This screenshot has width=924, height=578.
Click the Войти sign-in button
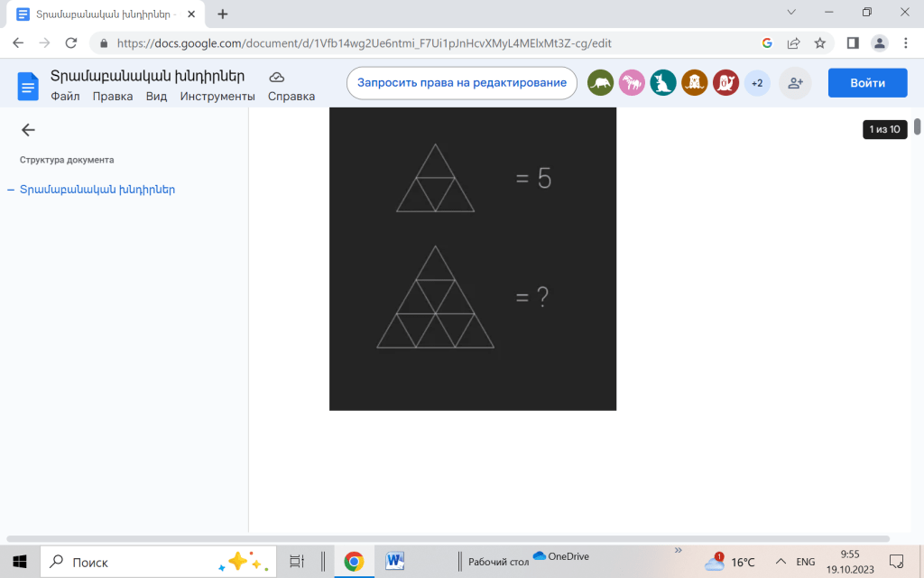(x=867, y=83)
